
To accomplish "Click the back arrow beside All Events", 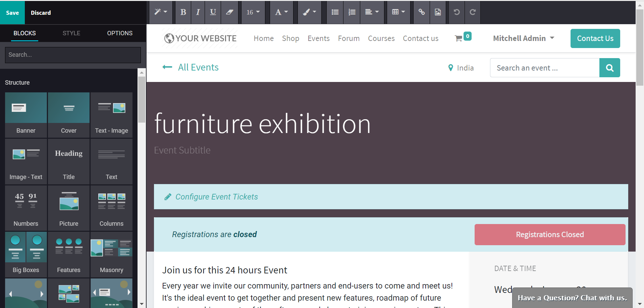I will (167, 67).
